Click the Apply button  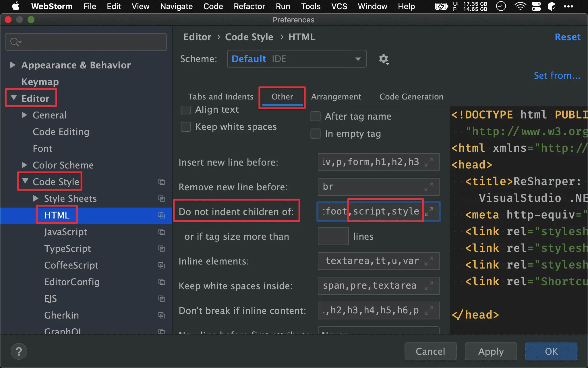pos(491,351)
